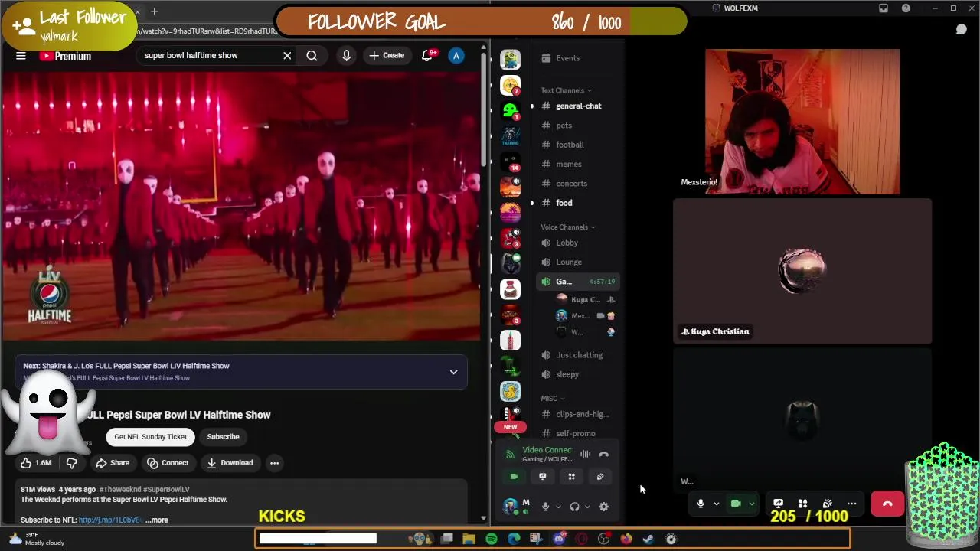980x551 pixels.
Task: Disconnect using Discord panel hang-up icon
Action: (603, 454)
